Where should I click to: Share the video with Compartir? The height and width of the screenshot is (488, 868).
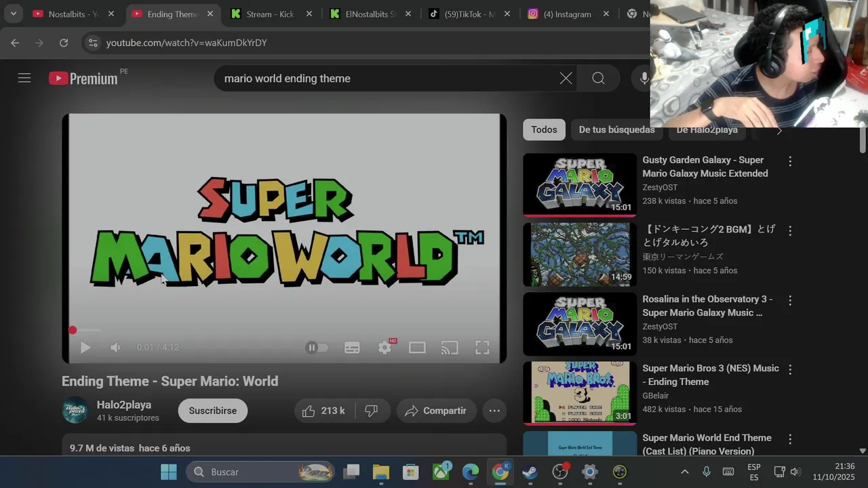(x=435, y=411)
